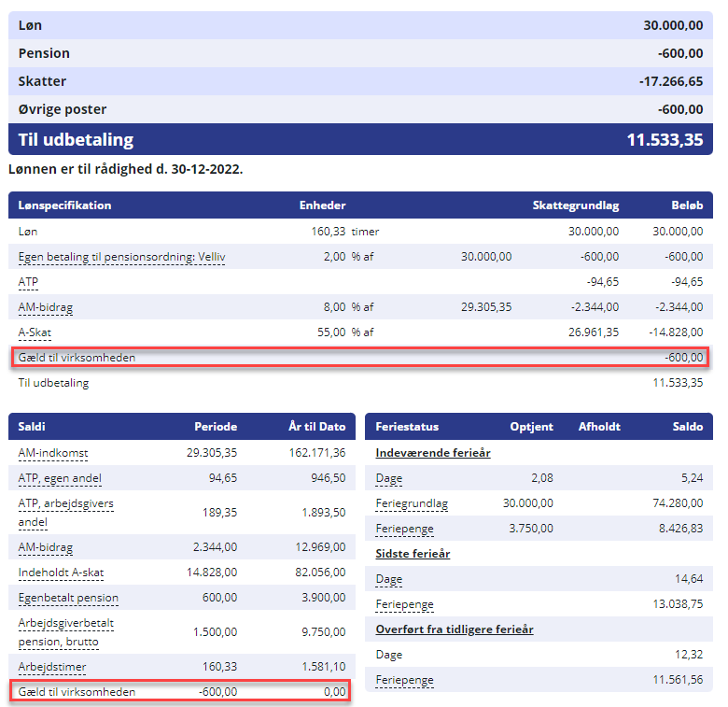The height and width of the screenshot is (707, 728).
Task: Click 'Gæld til virksomheden' row in Lønspecifikation
Action: (x=360, y=358)
